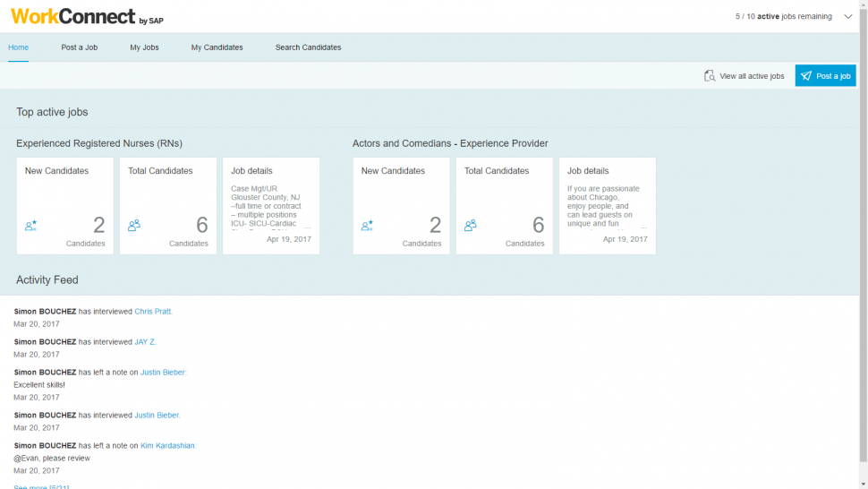
Task: Open Job details card for Registered Nurses
Action: [x=271, y=206]
